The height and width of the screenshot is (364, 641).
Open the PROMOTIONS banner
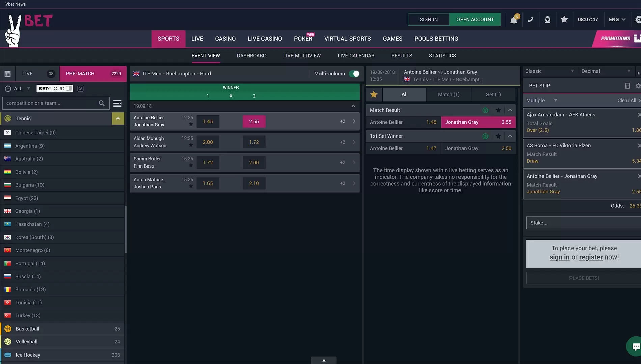(616, 39)
